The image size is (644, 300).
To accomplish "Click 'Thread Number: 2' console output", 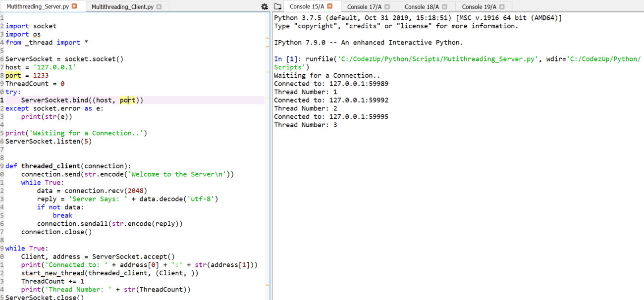I will tap(306, 108).
